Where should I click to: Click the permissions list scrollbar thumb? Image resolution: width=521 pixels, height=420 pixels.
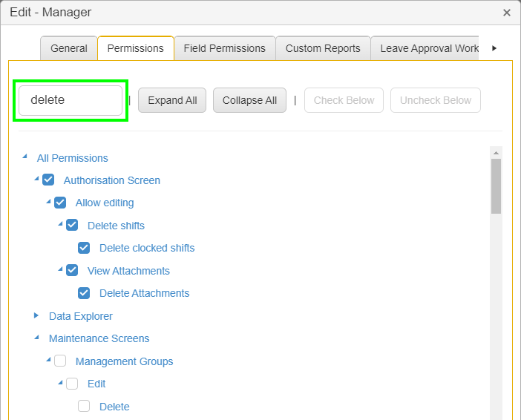point(496,186)
